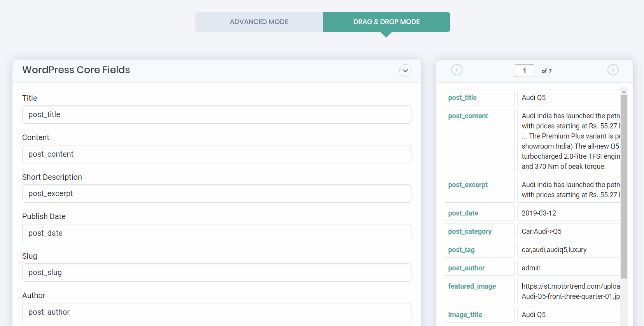Go to the next record arrow
Image resolution: width=644 pixels, height=326 pixels.
(x=612, y=70)
